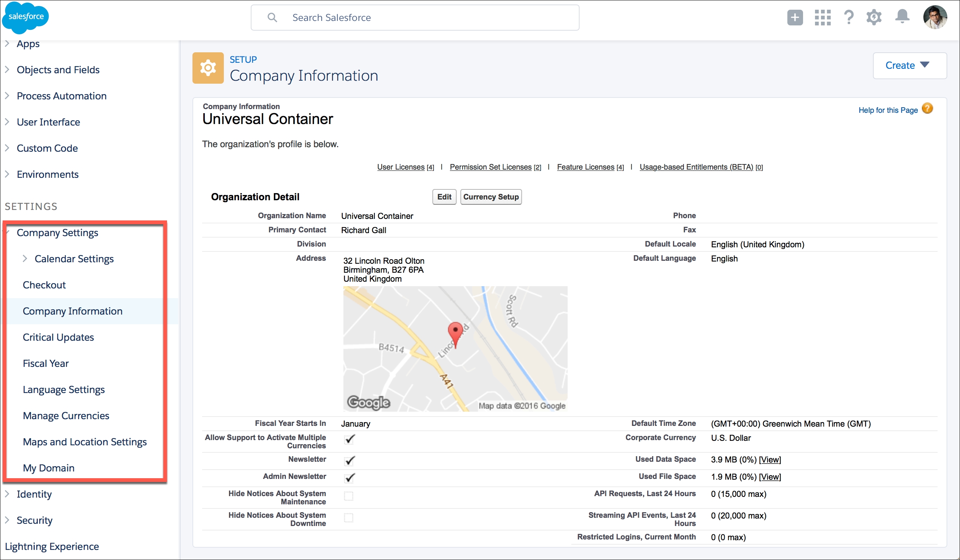
Task: Click the red map pin marker
Action: coord(455,334)
